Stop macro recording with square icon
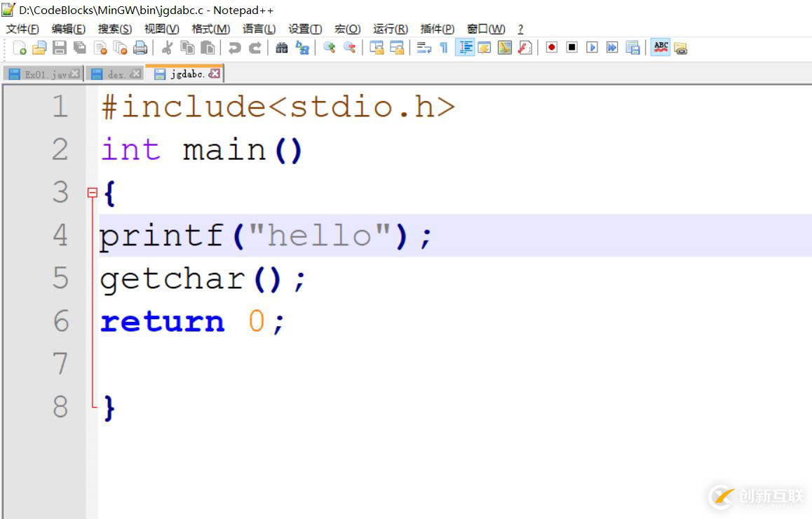 coord(571,48)
